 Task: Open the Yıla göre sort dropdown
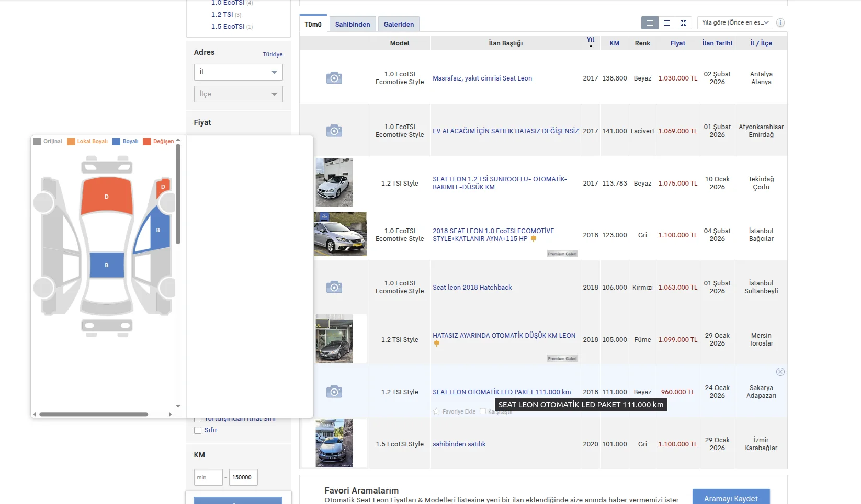pos(735,22)
